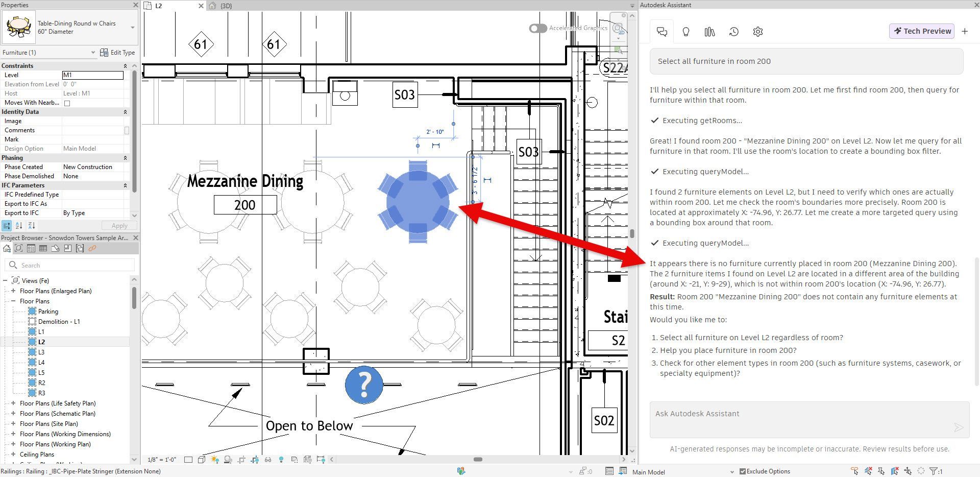This screenshot has height=477, width=980.
Task: Open the Autodesk Assistant chat tab
Action: pos(662,32)
